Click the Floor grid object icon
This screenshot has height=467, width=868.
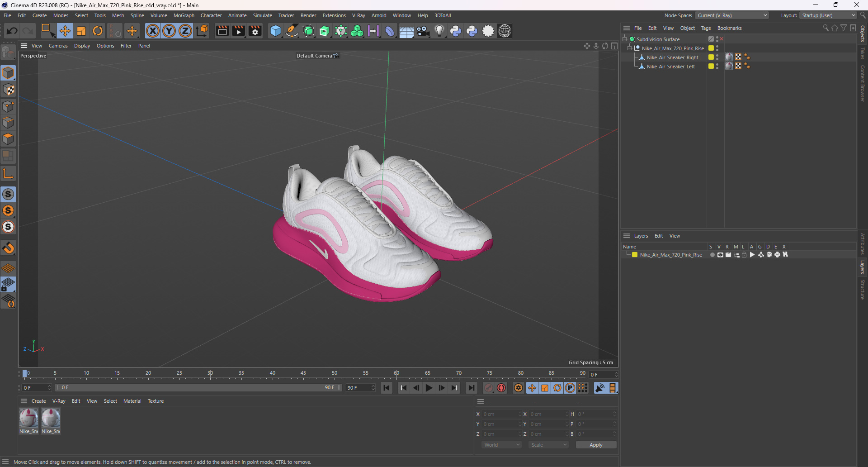(406, 31)
